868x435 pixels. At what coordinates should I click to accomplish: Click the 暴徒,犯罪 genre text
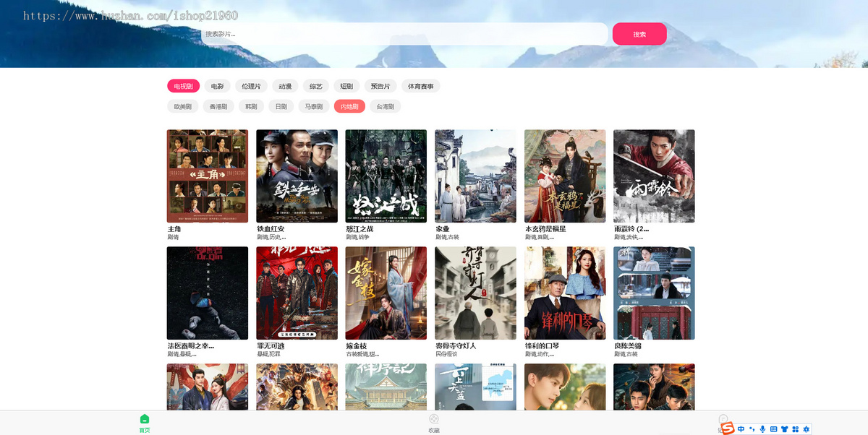[268, 354]
